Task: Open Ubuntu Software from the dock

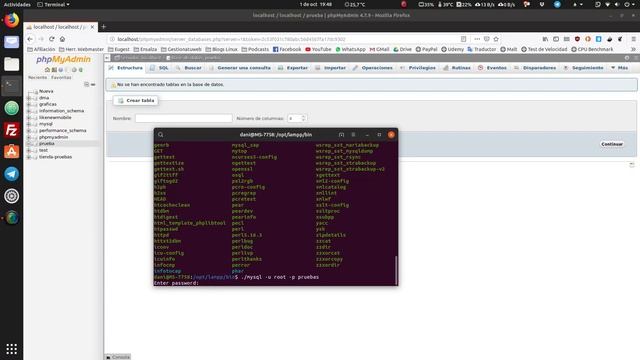Action: coord(11,152)
